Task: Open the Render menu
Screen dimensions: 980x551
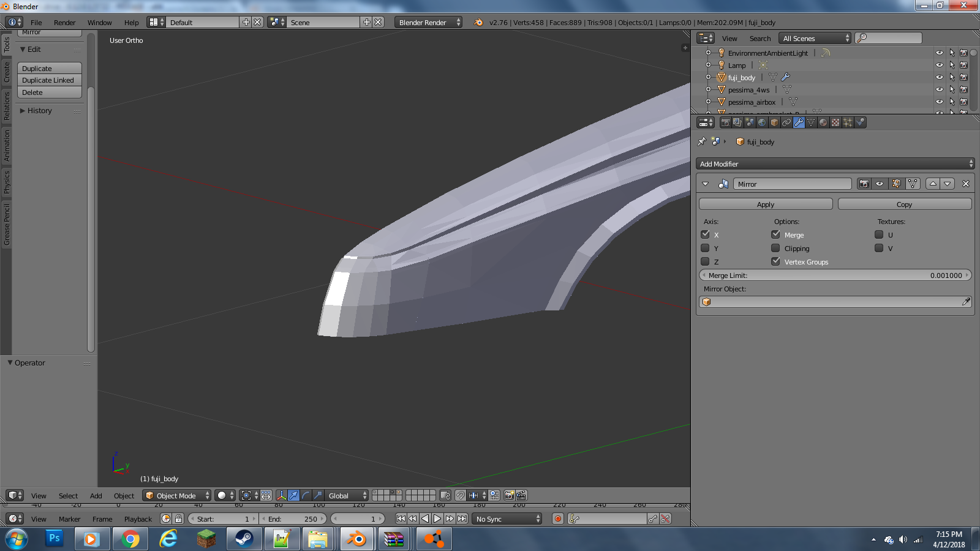Action: point(64,23)
